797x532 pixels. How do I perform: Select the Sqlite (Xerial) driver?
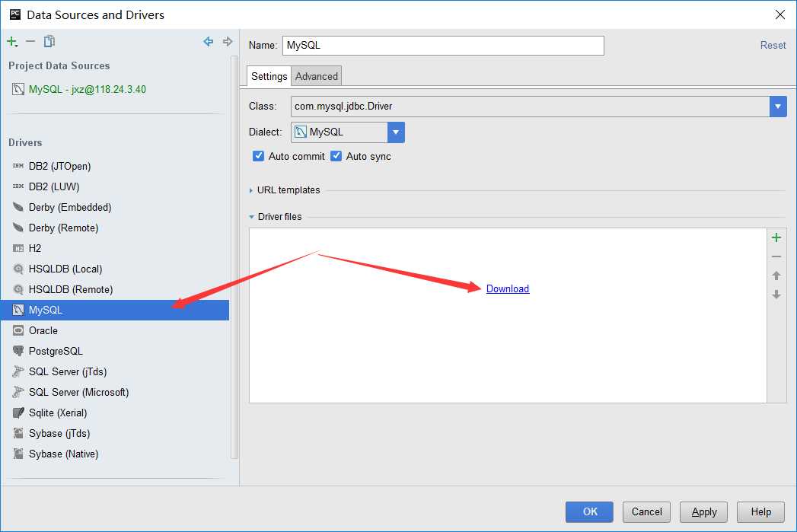point(115,413)
